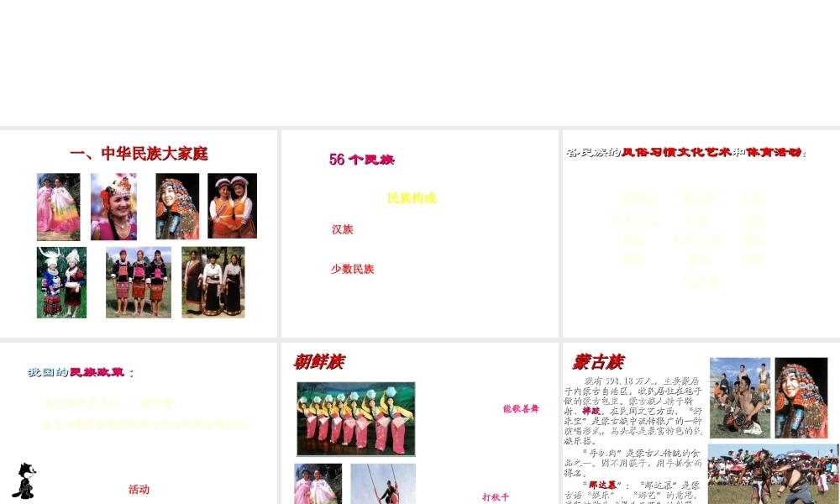840x504 pixels.
Task: Click the 手扒肉 paragraph text
Action: pos(633,463)
